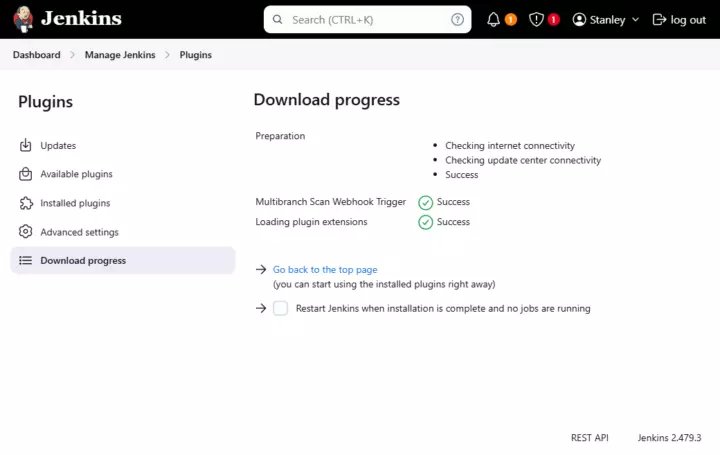Click the Jenkins butler logo icon
Viewport: 720px width, 455px height.
pyautogui.click(x=23, y=19)
